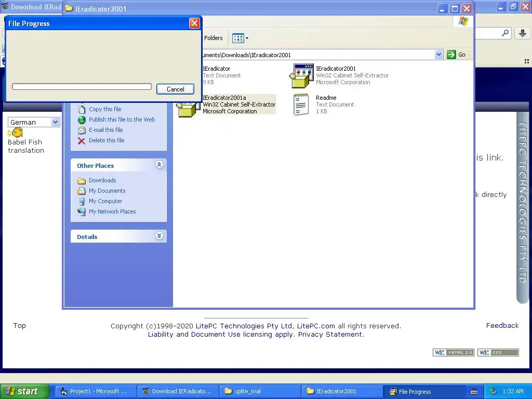Click the system tray network icon

(x=494, y=391)
